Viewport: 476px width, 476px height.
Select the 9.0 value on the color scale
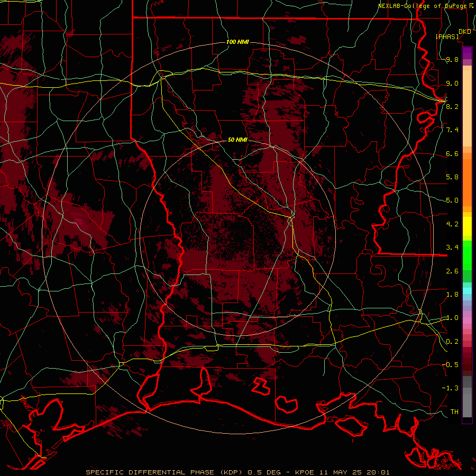click(452, 84)
